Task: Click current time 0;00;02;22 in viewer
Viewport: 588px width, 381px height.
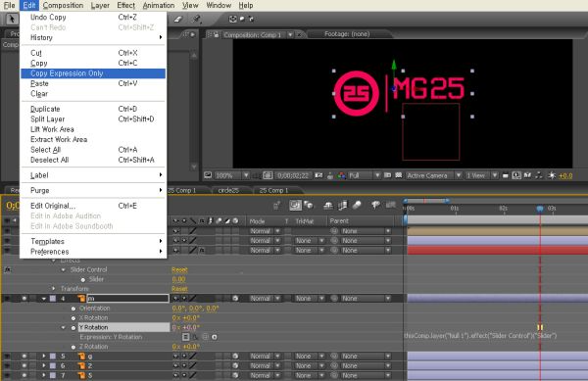Action: (292, 175)
